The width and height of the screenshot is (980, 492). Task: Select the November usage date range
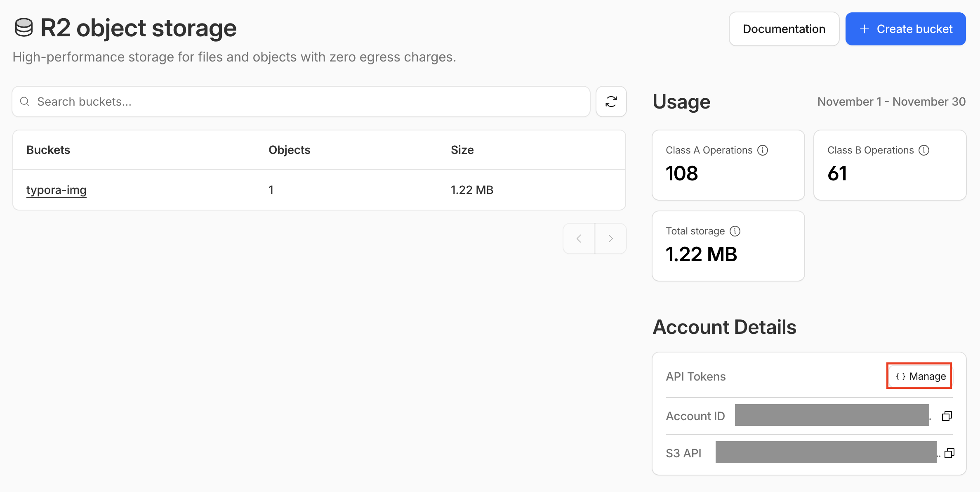tap(891, 102)
